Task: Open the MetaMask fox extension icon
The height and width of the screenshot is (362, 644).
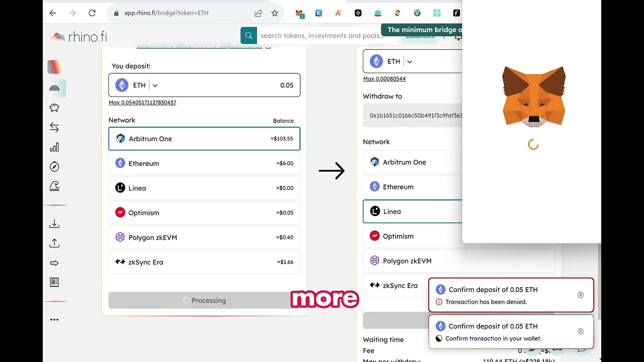Action: point(299,13)
